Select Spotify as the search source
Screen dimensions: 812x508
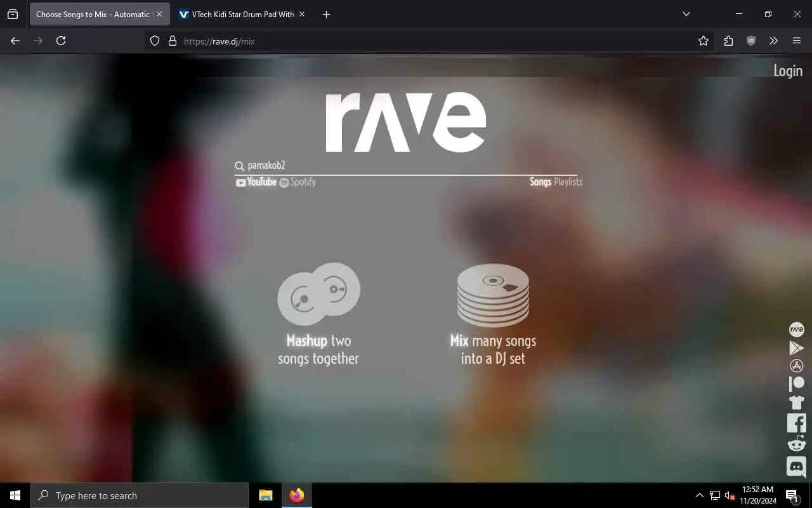298,182
